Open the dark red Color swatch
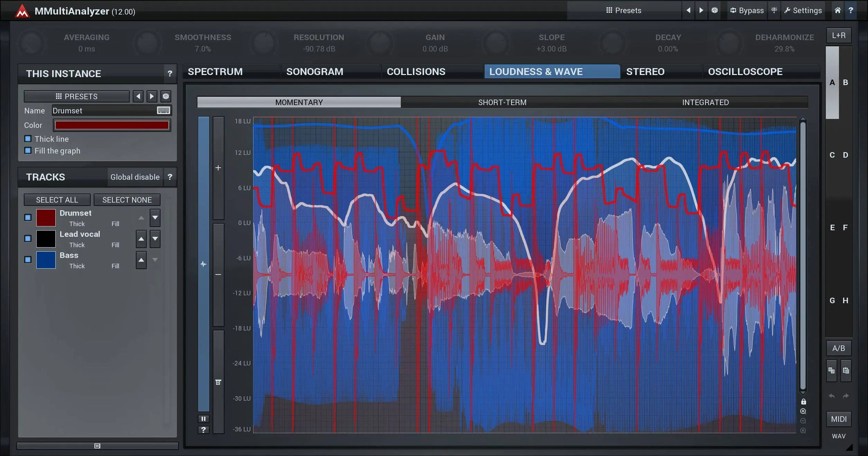The height and width of the screenshot is (456, 868). (x=112, y=125)
